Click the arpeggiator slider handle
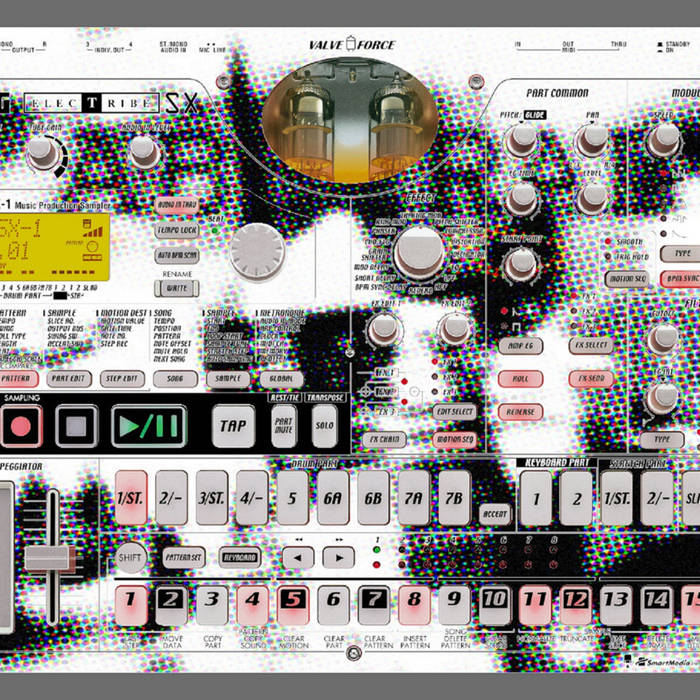This screenshot has height=700, width=700. coord(50,556)
